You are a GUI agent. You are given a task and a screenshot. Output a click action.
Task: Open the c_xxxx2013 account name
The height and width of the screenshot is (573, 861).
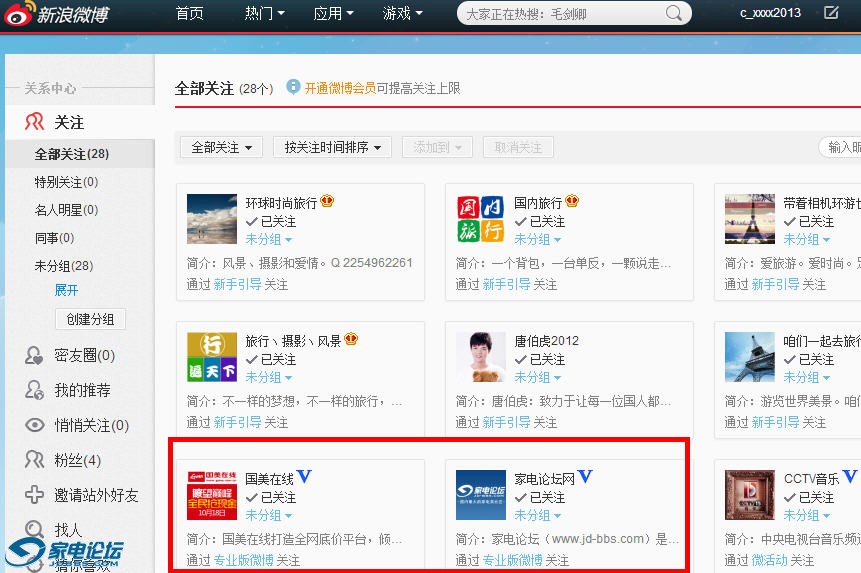[770, 13]
